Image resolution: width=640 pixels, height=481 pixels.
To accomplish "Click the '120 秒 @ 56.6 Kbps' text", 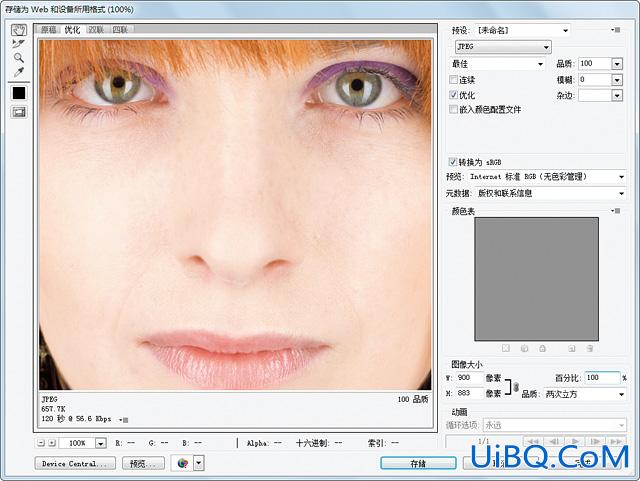I will pyautogui.click(x=76, y=419).
